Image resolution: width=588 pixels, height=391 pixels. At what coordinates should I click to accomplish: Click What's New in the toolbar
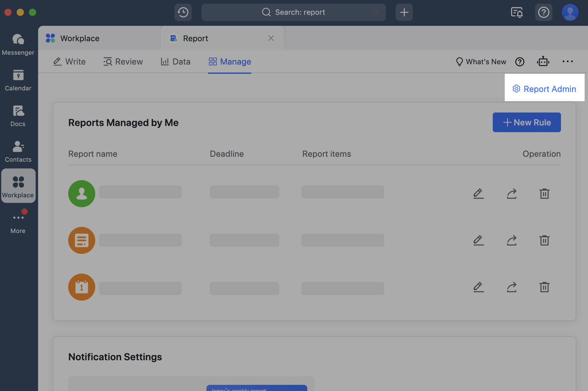480,61
